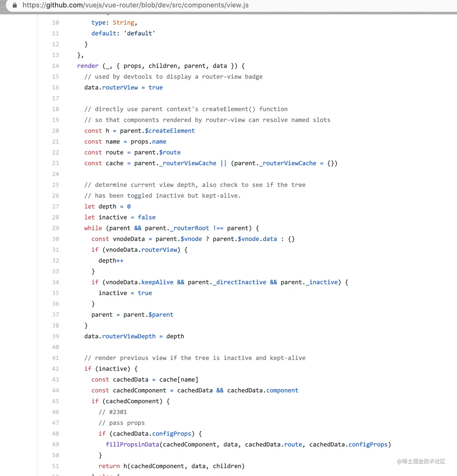Click line number 20

(x=55, y=131)
